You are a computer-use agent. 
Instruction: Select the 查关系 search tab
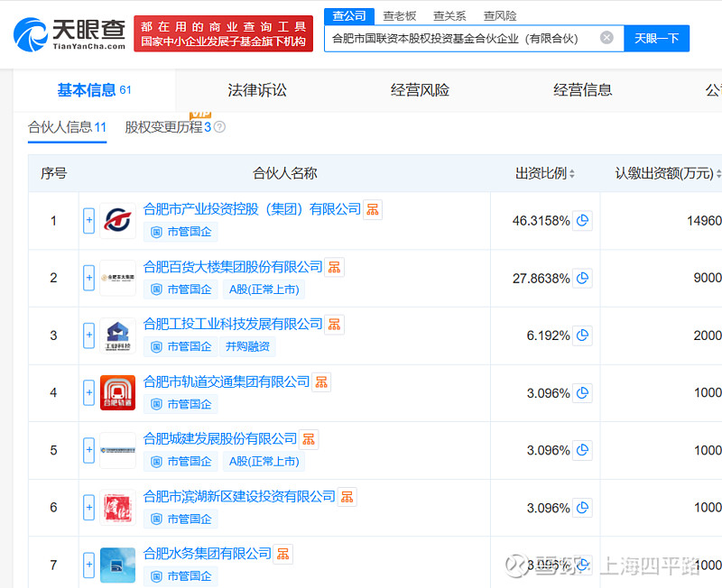(x=449, y=16)
